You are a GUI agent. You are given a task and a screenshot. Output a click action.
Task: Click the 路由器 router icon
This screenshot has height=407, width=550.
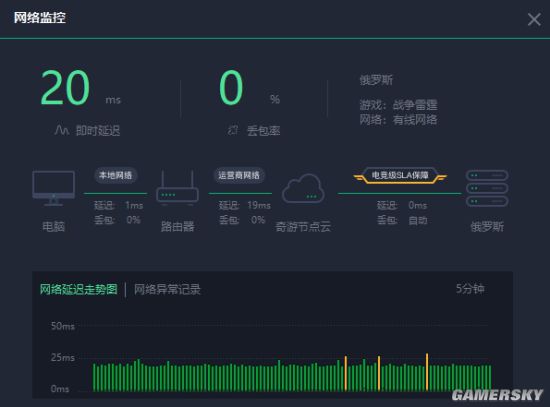coord(177,188)
